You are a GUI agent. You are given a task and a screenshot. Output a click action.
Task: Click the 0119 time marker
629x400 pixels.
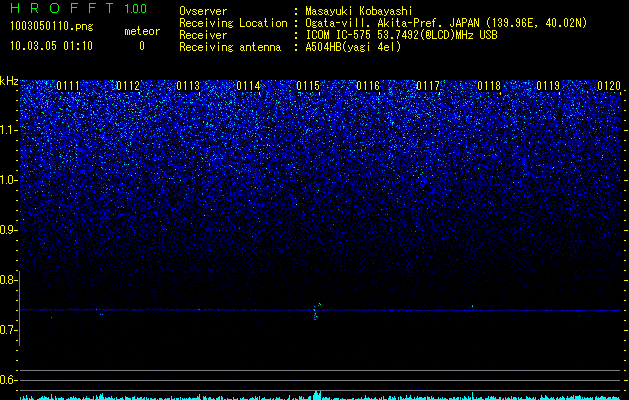[548, 86]
